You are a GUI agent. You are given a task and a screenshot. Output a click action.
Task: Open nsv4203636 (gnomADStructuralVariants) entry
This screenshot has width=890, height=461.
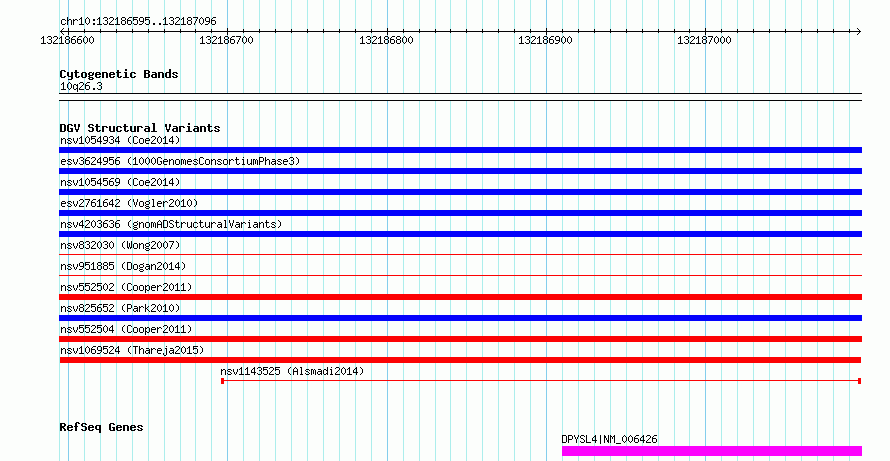click(171, 224)
